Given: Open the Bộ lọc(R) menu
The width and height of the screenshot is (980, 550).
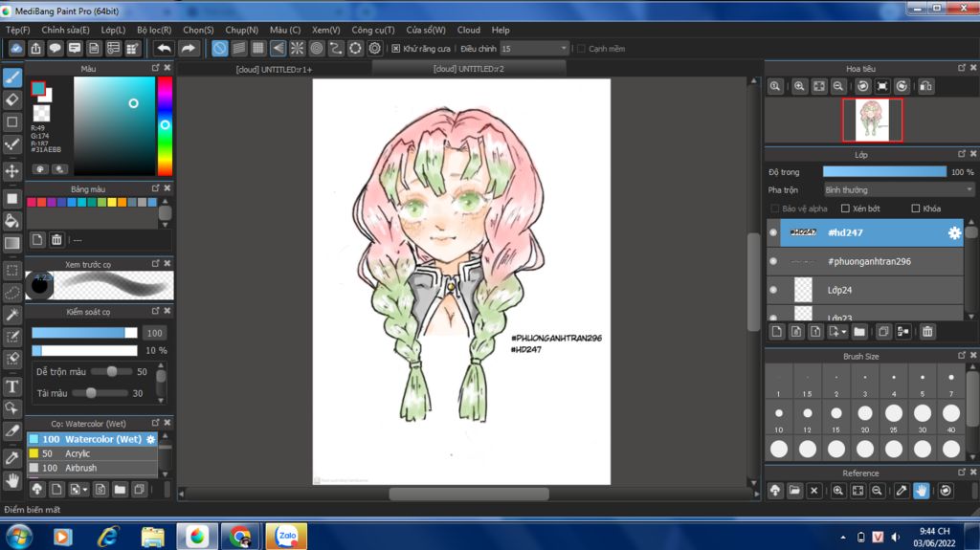Looking at the screenshot, I should pos(154,30).
